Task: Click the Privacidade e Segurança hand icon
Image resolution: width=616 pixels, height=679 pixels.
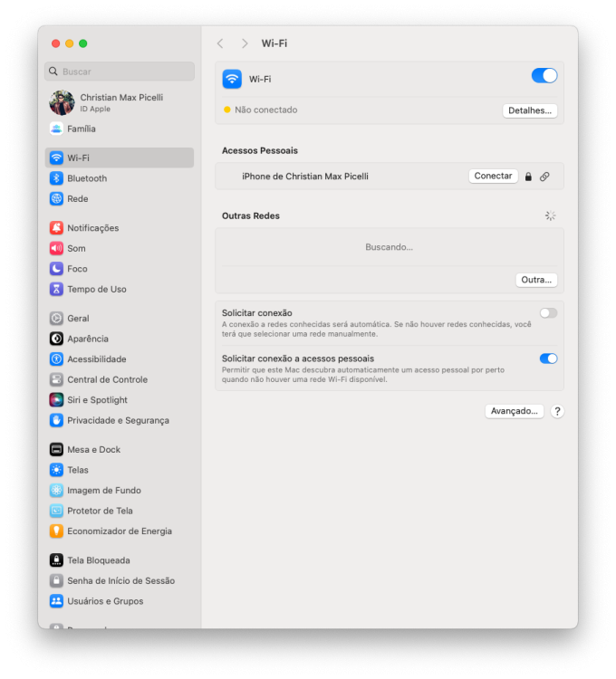Action: coord(56,419)
